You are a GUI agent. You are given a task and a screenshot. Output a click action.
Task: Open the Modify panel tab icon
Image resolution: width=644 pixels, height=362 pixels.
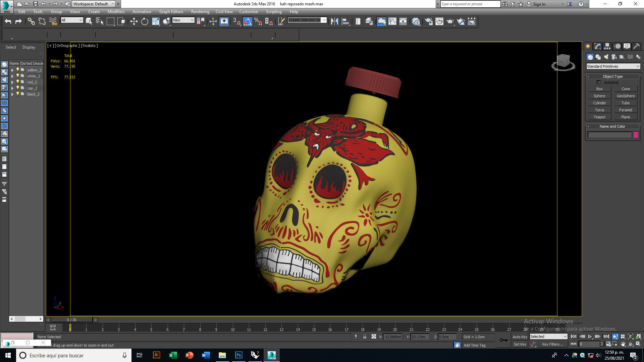point(598,46)
